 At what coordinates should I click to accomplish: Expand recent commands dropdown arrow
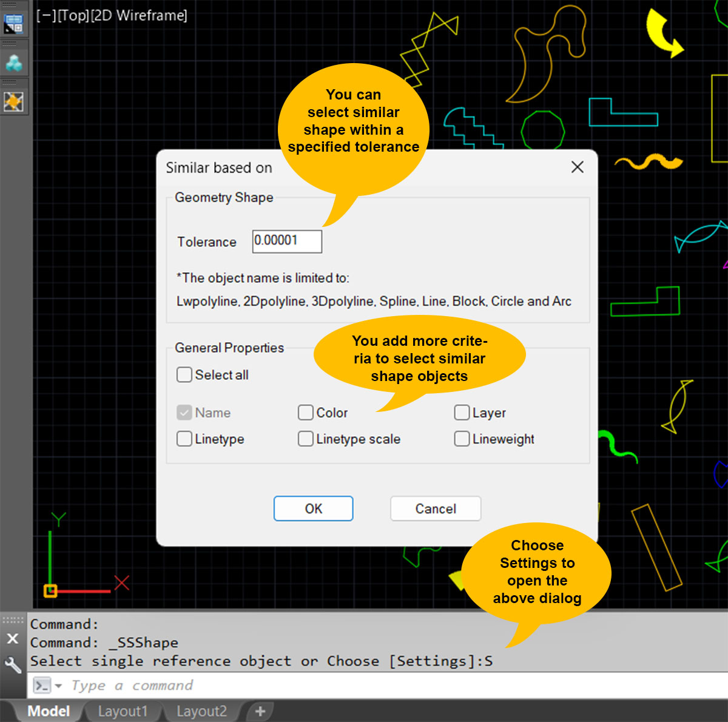(x=59, y=686)
